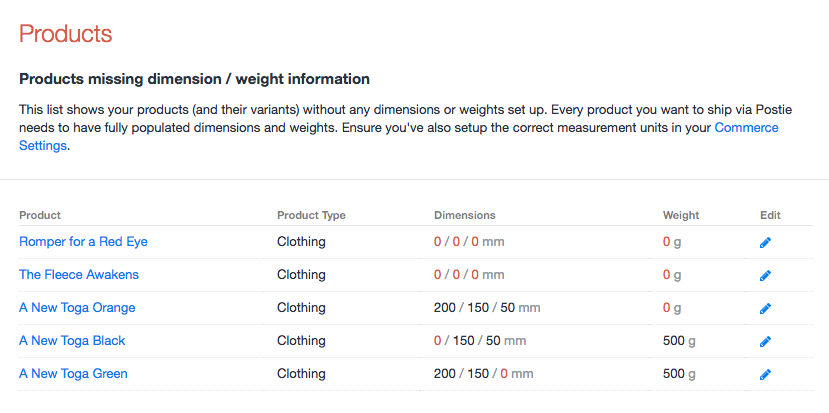Click the Weight column header
Image resolution: width=829 pixels, height=413 pixels.
pyautogui.click(x=681, y=215)
